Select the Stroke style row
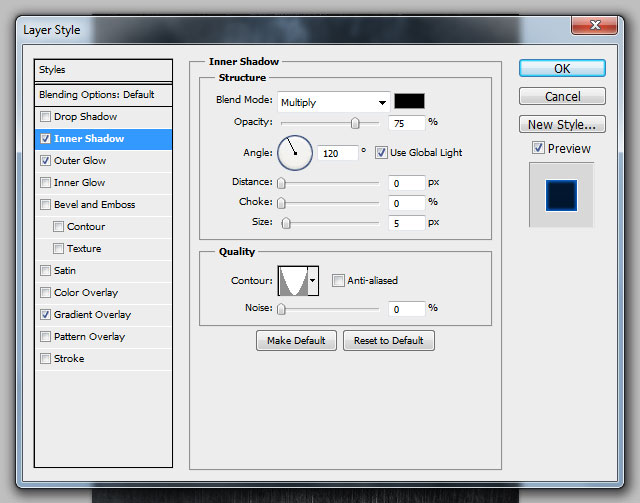Viewport: 640px width, 503px height. [x=103, y=359]
